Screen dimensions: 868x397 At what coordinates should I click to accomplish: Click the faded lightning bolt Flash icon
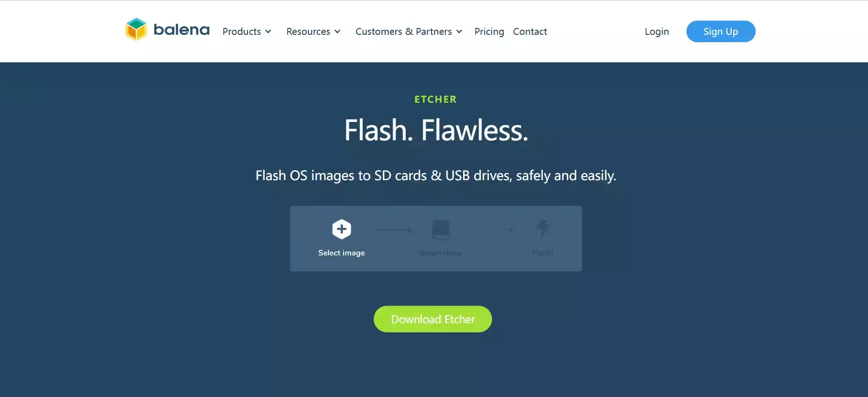click(x=543, y=229)
